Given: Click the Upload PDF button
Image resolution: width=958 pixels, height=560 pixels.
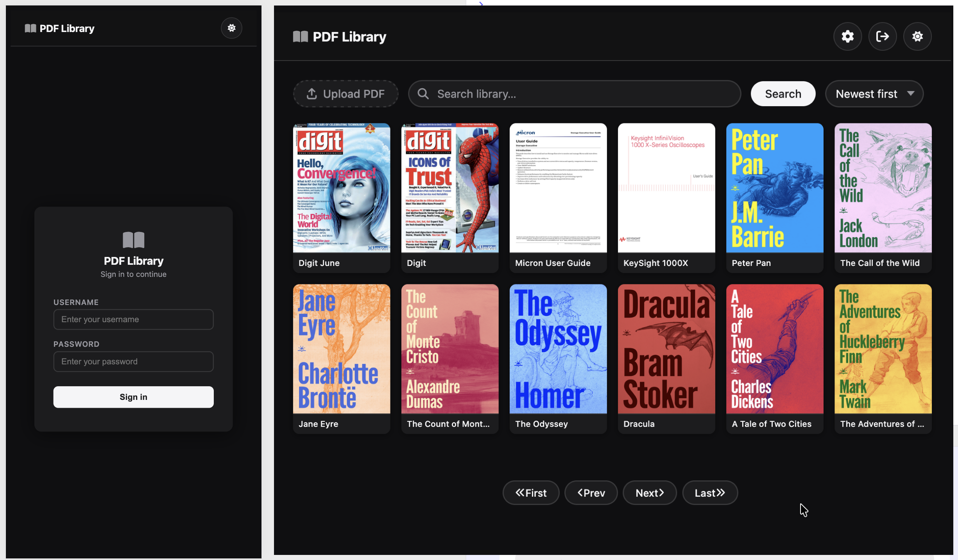Looking at the screenshot, I should (346, 94).
